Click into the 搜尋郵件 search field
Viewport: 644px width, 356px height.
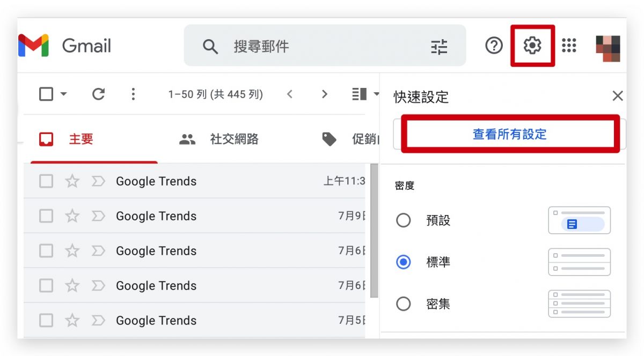tap(325, 46)
